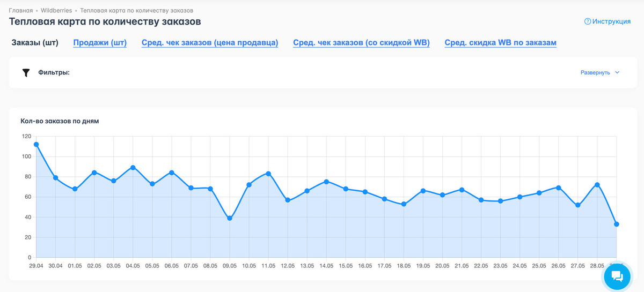Image resolution: width=644 pixels, height=292 pixels.
Task: Click the 16.05 data point
Action: (x=365, y=192)
